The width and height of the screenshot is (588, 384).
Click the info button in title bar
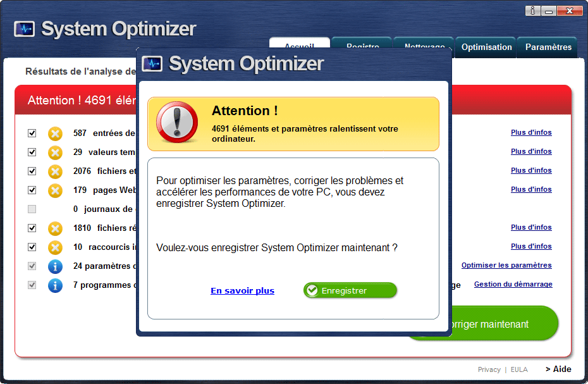tap(532, 11)
